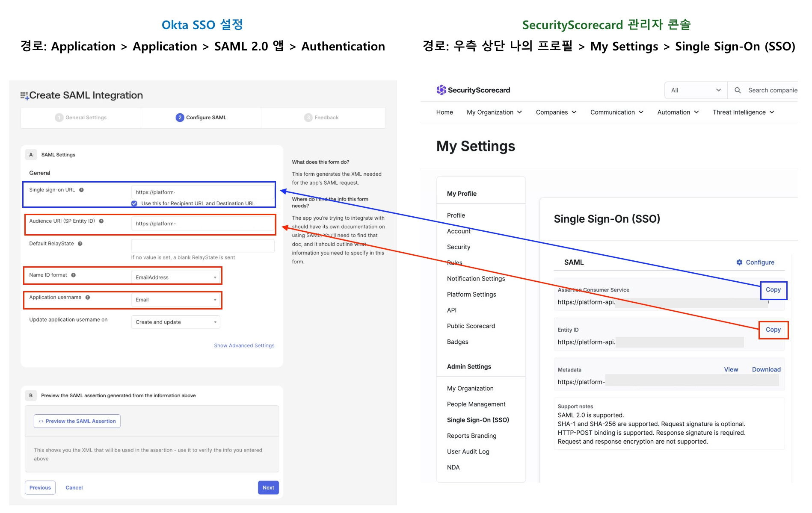Expand the Automation nav menu
Viewport: 812px width, 513px height.
[x=678, y=112]
